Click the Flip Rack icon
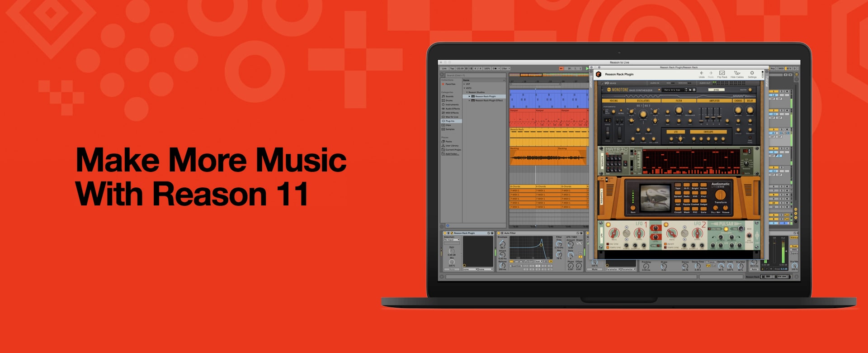Screen dimensions: 868x353 722,73
